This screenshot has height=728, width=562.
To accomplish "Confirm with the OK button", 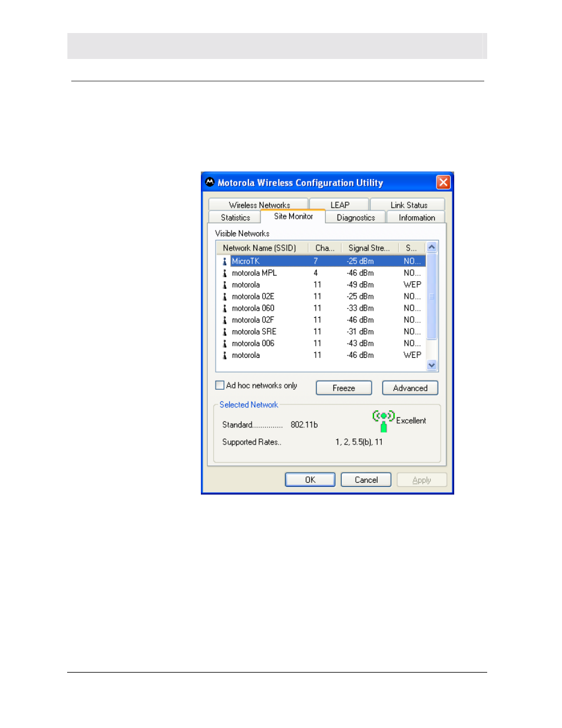I will [x=310, y=480].
